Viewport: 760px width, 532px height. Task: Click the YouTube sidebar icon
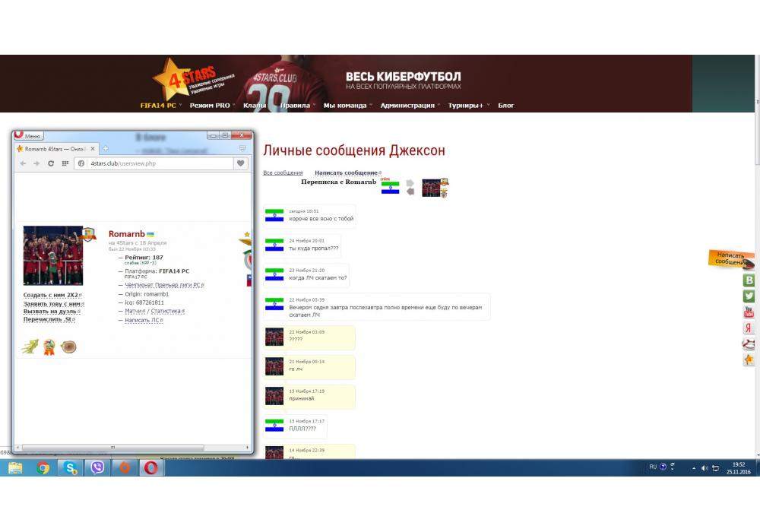(x=749, y=312)
